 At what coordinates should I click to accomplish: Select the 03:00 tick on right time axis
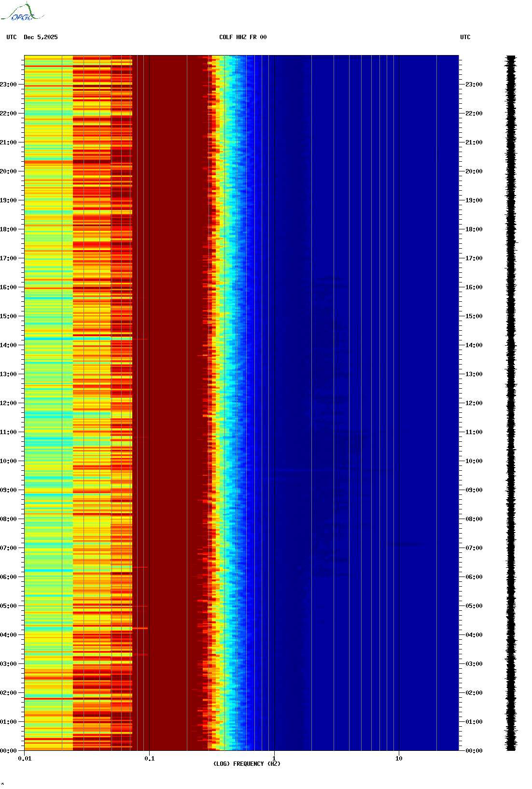point(474,664)
